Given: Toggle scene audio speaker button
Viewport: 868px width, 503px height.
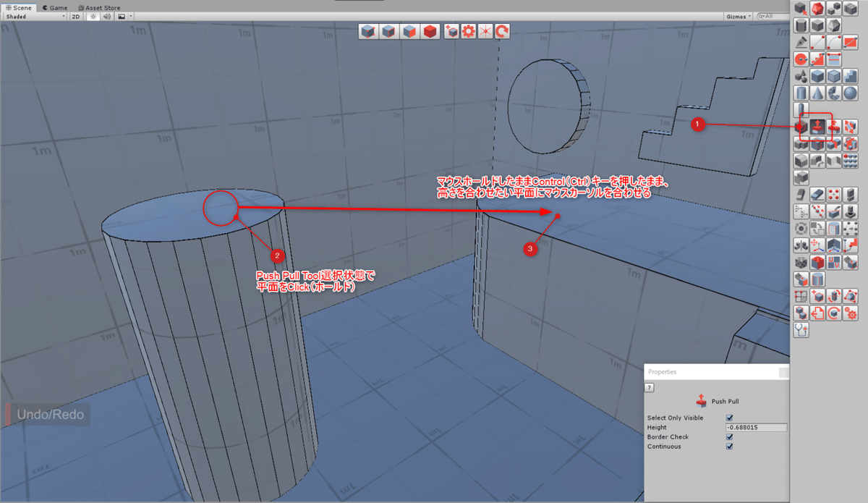Looking at the screenshot, I should (x=107, y=16).
